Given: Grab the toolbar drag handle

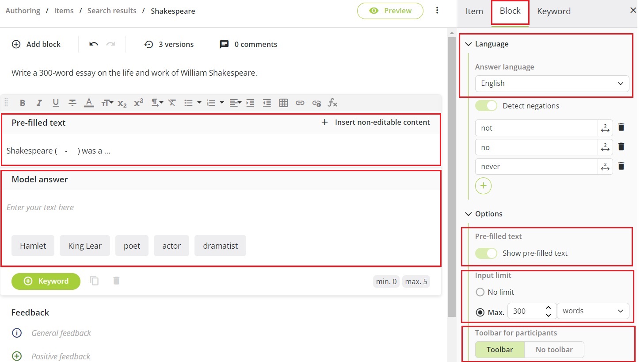Looking at the screenshot, I should 6,103.
